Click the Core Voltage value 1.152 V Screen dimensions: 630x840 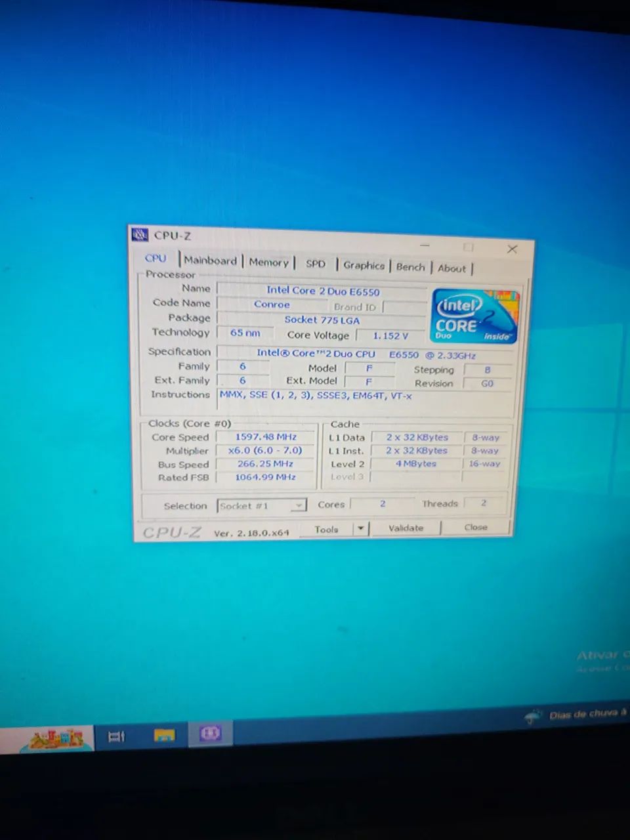pos(390,335)
